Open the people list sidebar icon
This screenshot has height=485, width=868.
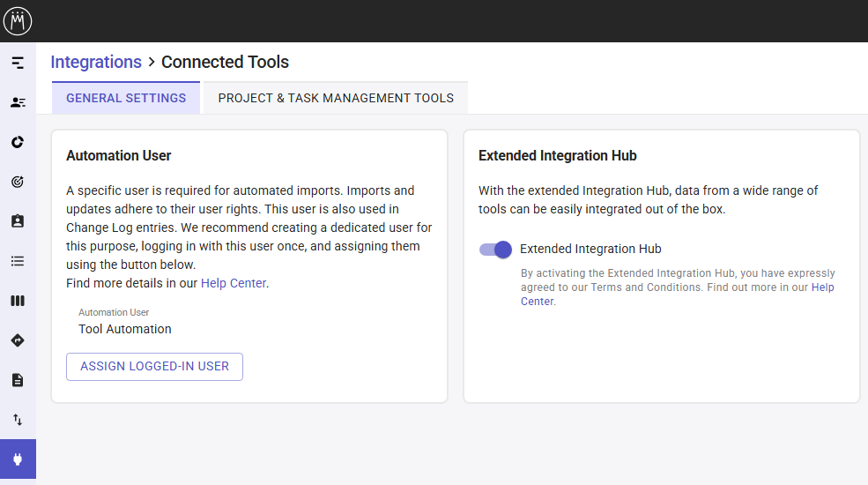(18, 102)
